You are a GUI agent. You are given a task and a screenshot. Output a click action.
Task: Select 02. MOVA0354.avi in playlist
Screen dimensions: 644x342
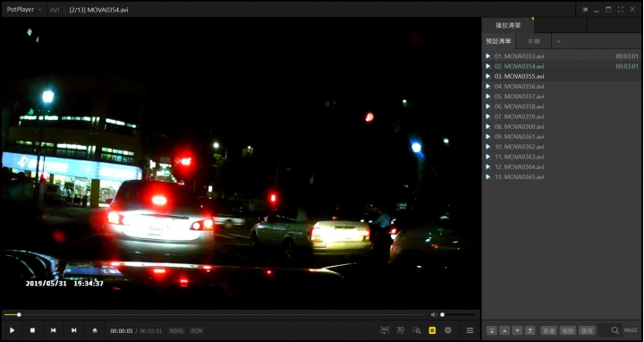[562, 66]
